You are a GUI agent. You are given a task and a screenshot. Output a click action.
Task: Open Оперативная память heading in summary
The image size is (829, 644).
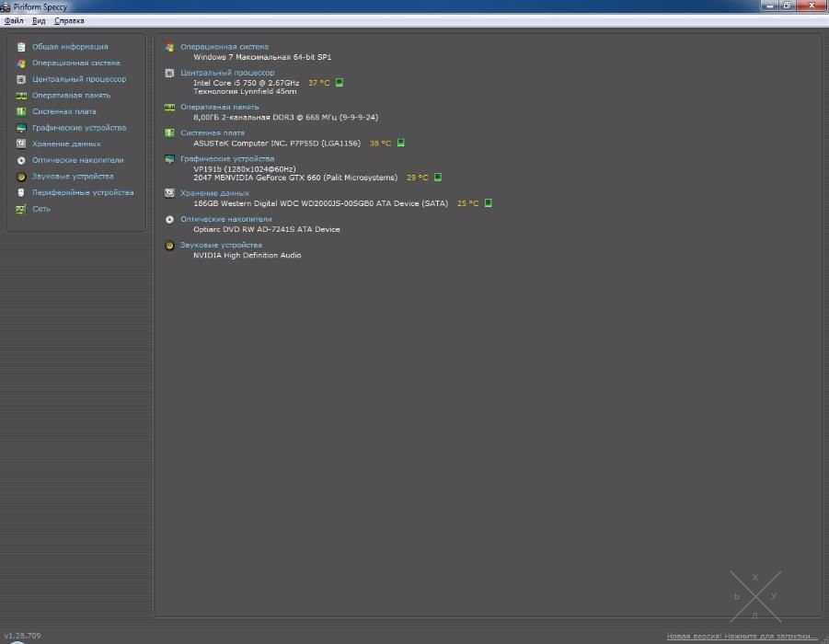coord(219,107)
